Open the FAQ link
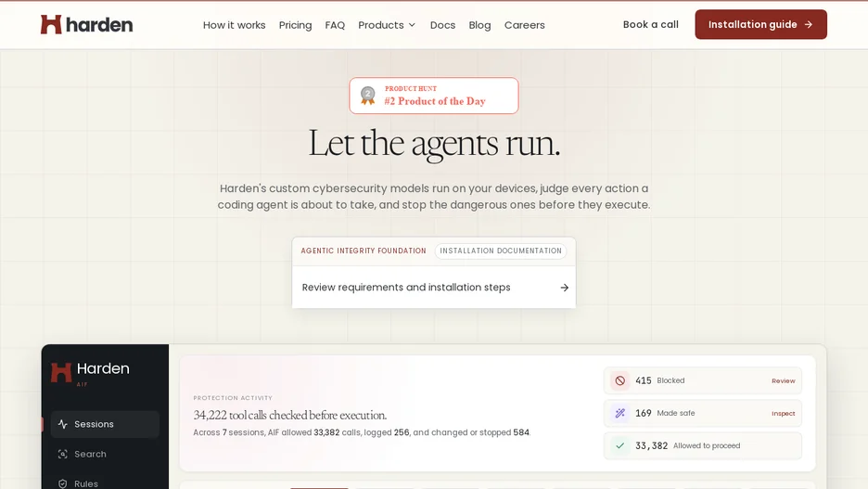The width and height of the screenshot is (868, 489). point(335,25)
